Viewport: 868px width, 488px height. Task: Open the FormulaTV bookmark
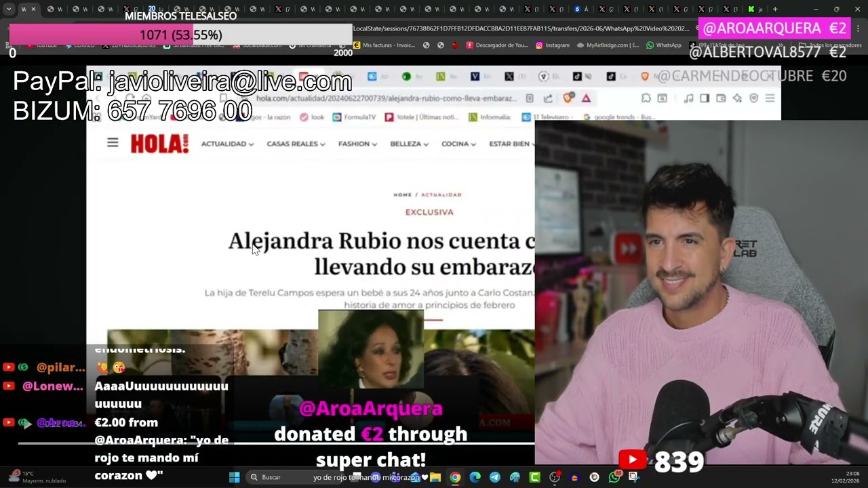(x=354, y=117)
